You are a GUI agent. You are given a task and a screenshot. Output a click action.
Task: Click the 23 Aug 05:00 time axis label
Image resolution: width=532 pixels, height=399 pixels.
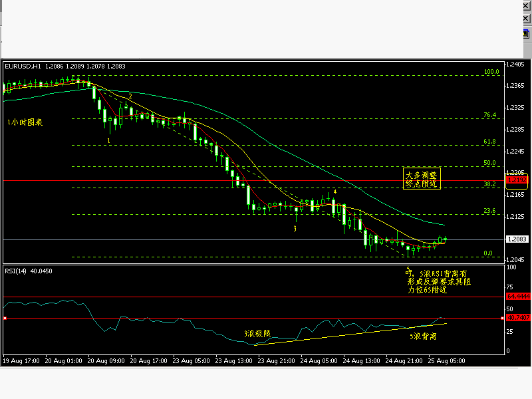coord(191,361)
